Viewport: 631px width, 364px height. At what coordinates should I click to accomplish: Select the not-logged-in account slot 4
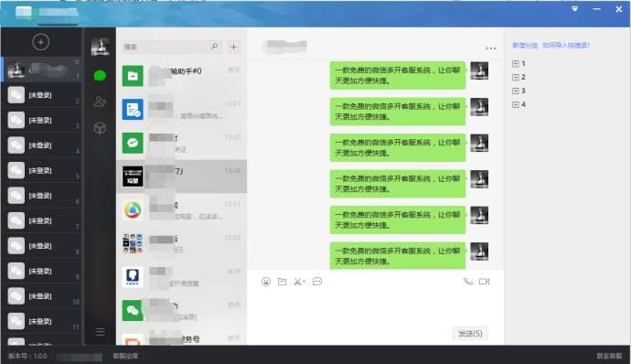pos(41,145)
